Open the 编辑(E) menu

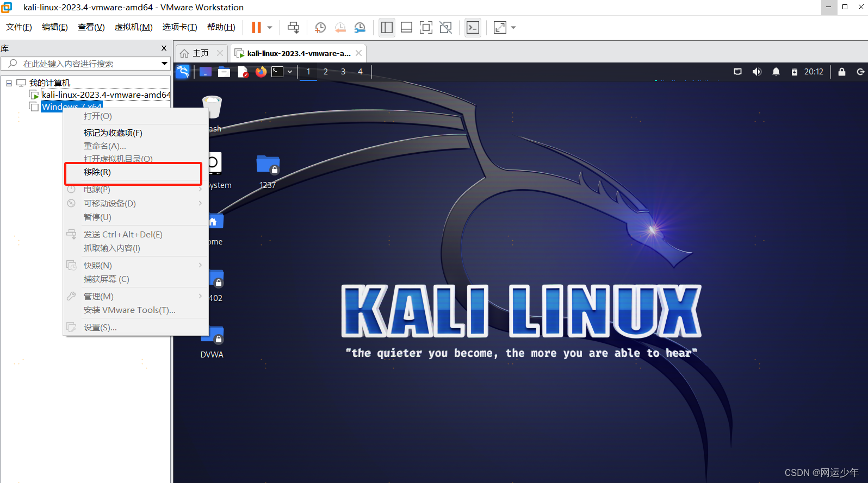55,27
